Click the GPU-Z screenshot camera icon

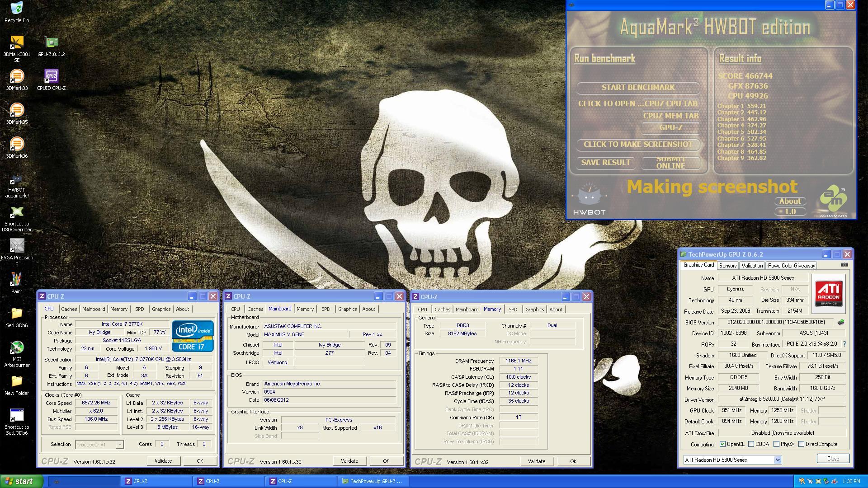(844, 265)
